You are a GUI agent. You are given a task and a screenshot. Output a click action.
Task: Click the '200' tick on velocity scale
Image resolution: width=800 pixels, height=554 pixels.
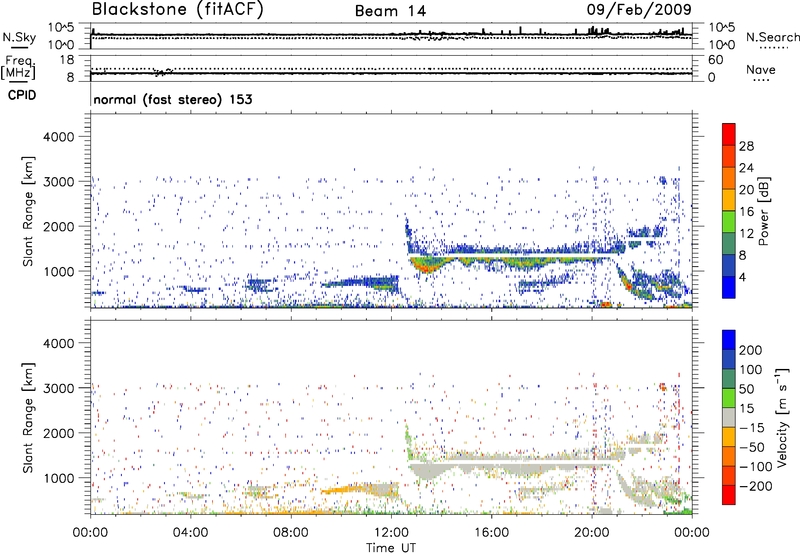751,350
